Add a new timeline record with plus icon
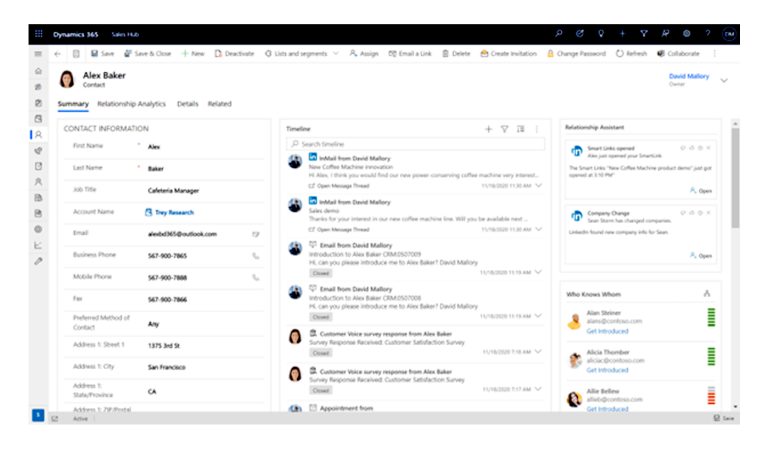The image size is (768, 469). tap(488, 129)
